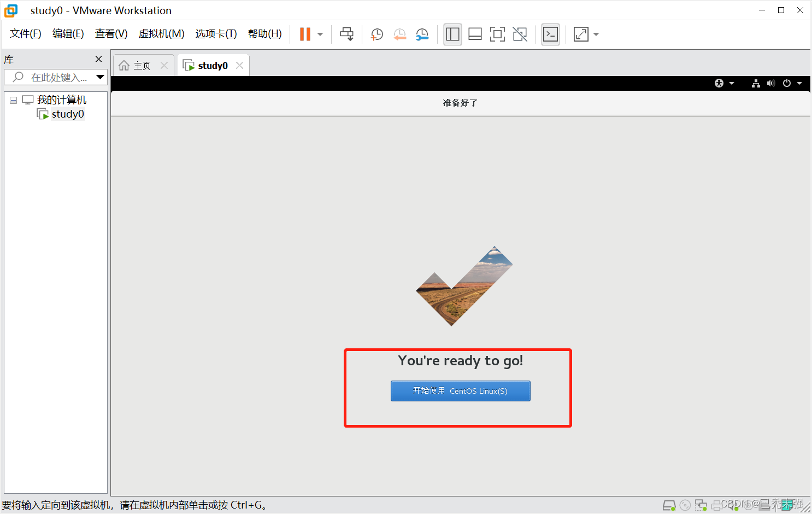812x514 pixels.
Task: Toggle the console view icon
Action: pos(550,34)
